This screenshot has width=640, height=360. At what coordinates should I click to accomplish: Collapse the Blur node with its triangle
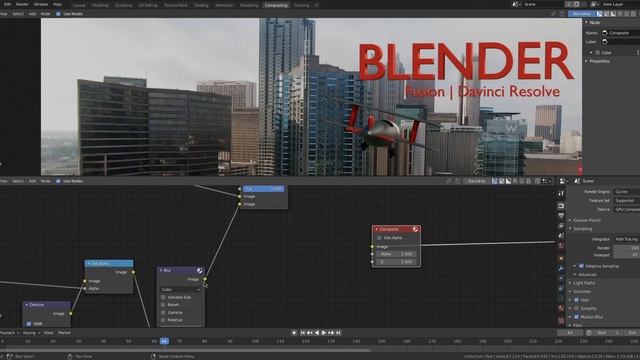161,270
